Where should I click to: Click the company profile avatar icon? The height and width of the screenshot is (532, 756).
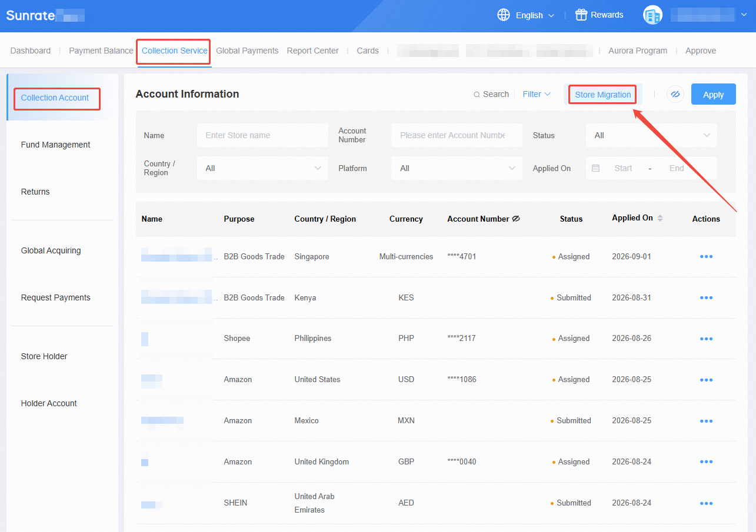click(x=652, y=15)
